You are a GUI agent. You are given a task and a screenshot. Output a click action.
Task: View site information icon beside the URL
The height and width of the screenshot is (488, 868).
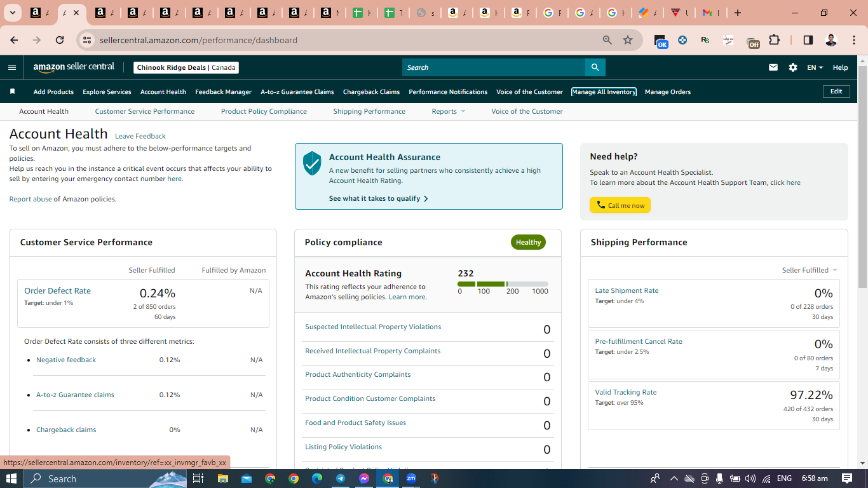87,40
